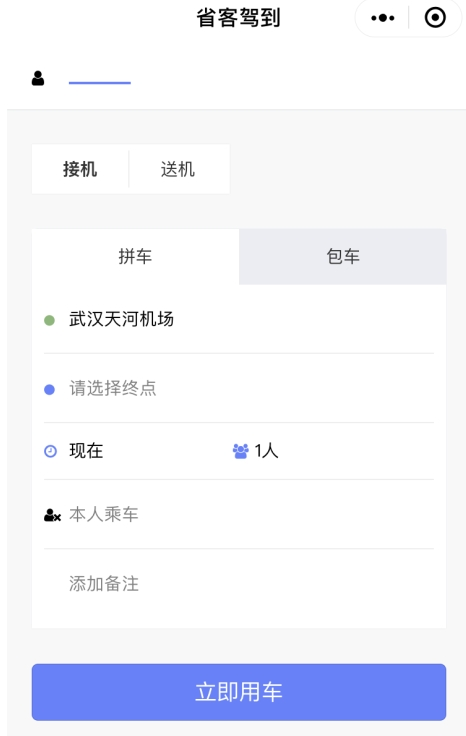Tap the passenger group icon

pyautogui.click(x=241, y=451)
